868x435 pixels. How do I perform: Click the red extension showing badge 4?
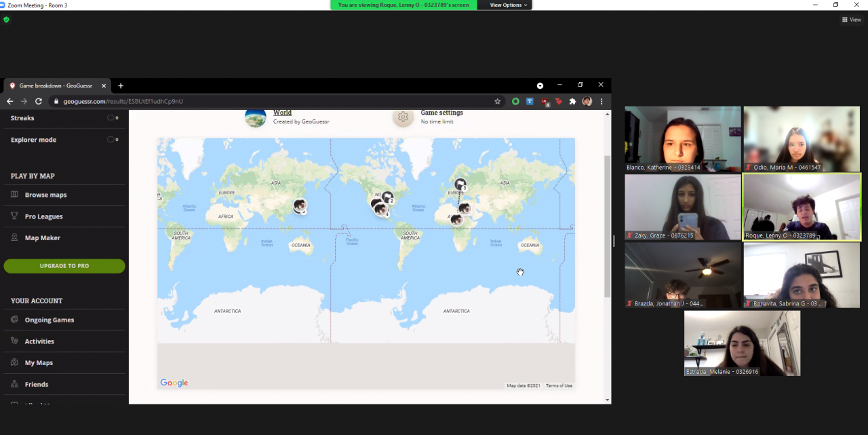(x=545, y=102)
